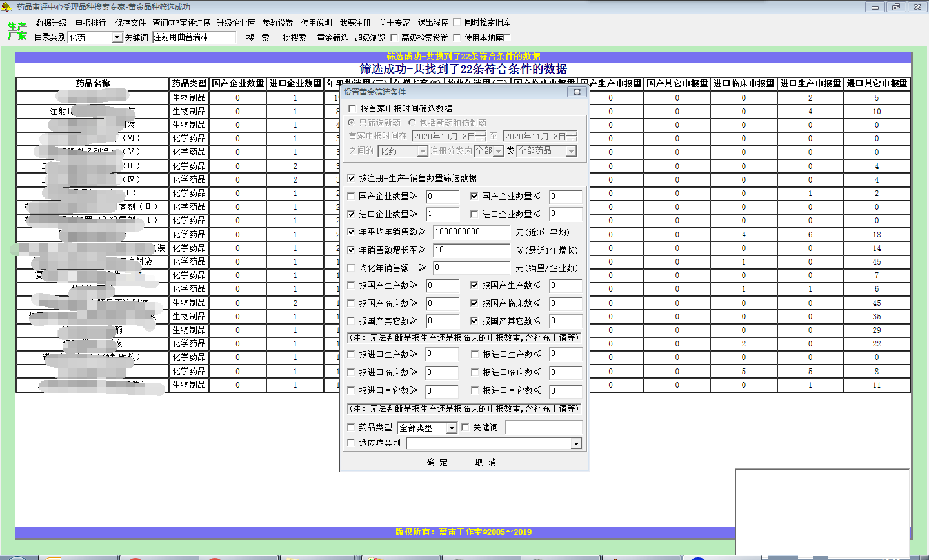Screen dimensions: 929x560
Task: Click 进口其它申报量 column header
Action: (x=877, y=84)
